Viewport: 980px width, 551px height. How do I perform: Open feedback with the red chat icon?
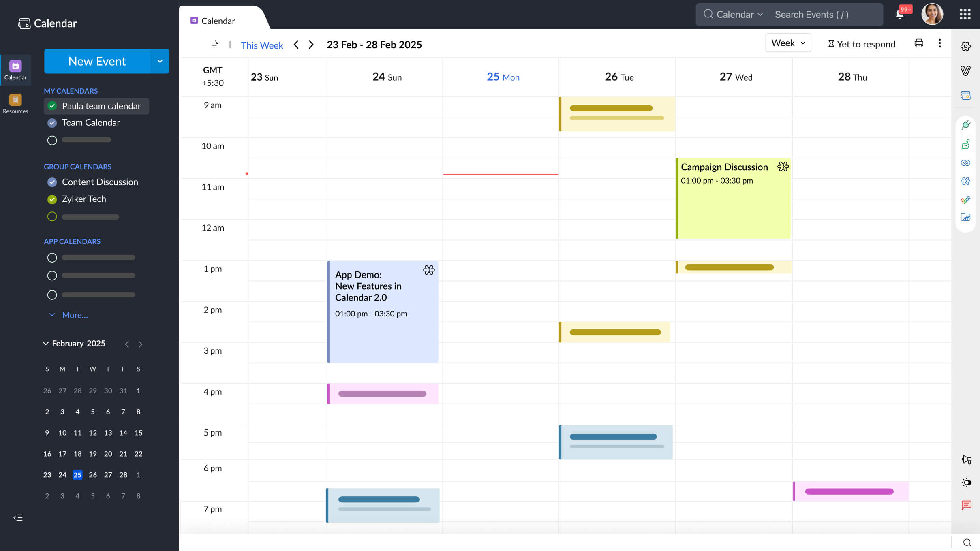point(966,505)
